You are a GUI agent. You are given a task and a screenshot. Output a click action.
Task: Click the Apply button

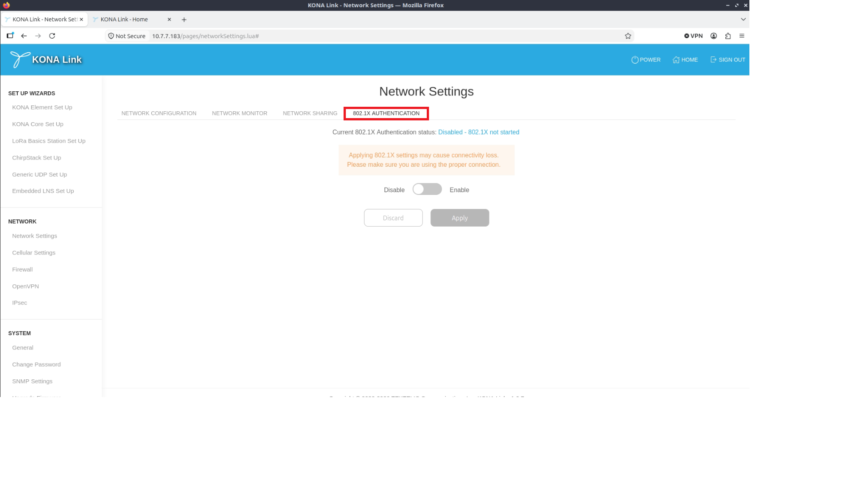[460, 218]
